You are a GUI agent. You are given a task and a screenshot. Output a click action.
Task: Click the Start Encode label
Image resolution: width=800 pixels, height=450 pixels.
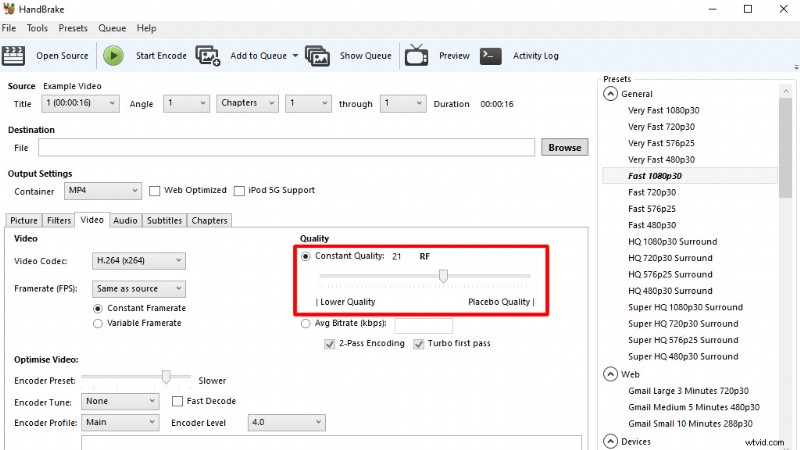[161, 56]
